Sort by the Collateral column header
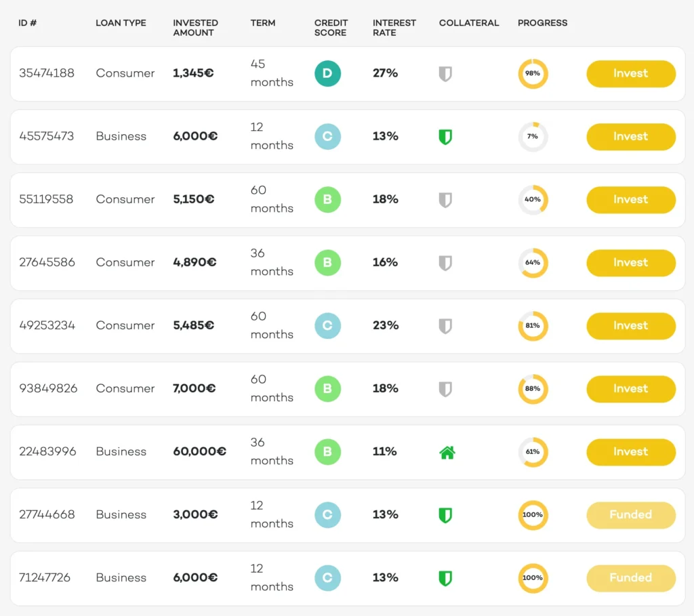This screenshot has width=694, height=616. click(x=469, y=22)
